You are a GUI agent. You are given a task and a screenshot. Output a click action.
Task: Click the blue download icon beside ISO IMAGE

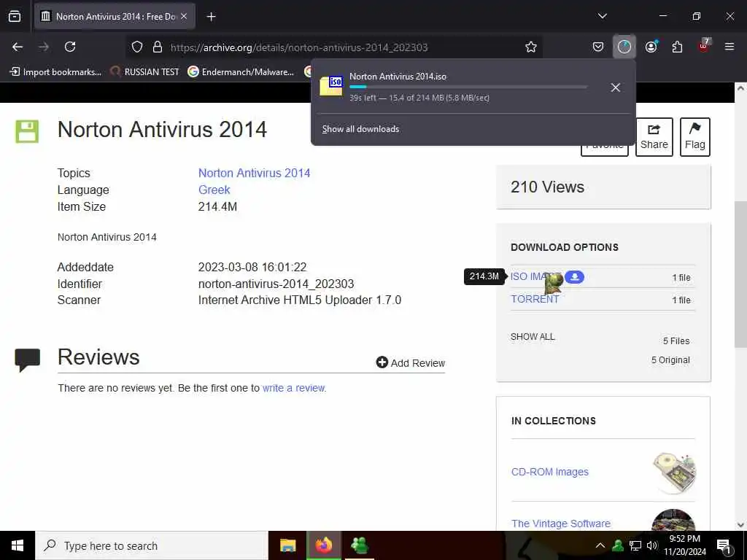click(575, 276)
